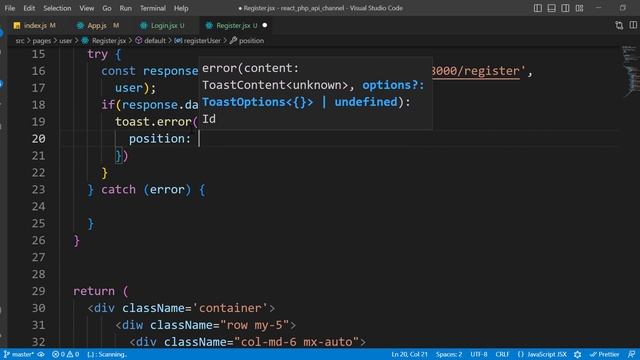The width and height of the screenshot is (640, 360).
Task: Click line number 23
Action: [38, 190]
